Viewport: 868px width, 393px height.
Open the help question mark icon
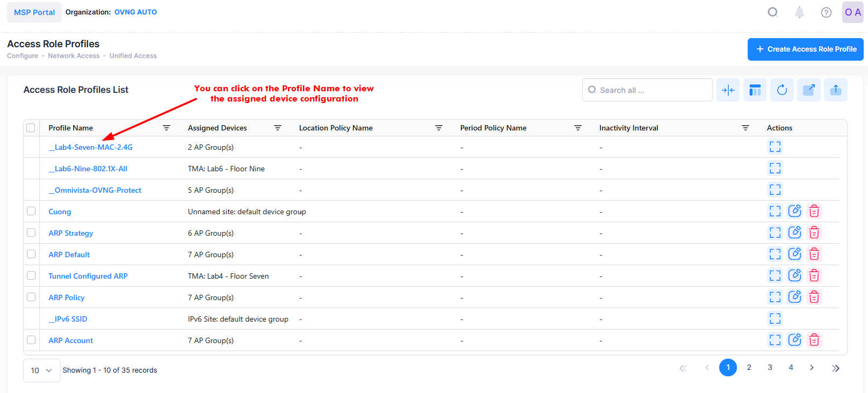pyautogui.click(x=826, y=12)
